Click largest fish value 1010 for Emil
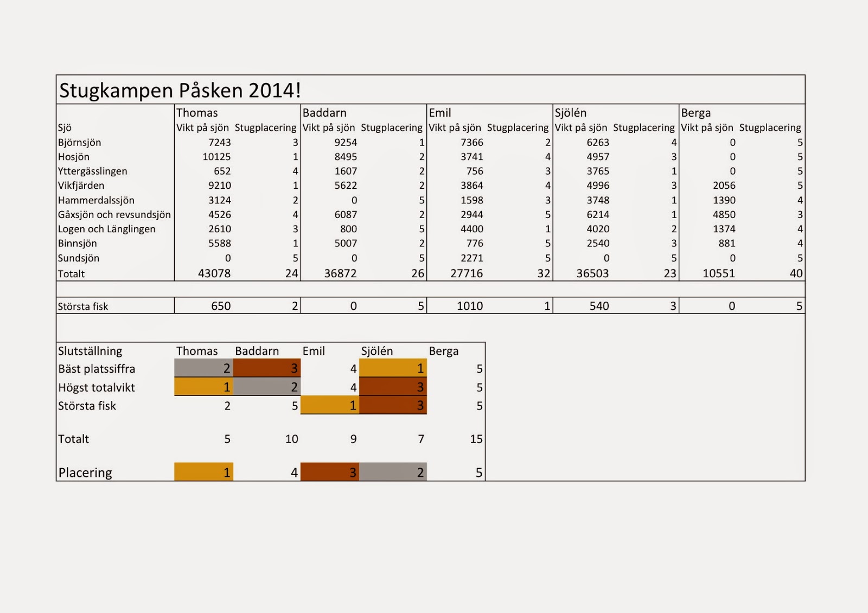Image resolution: width=868 pixels, height=613 pixels. [470, 306]
